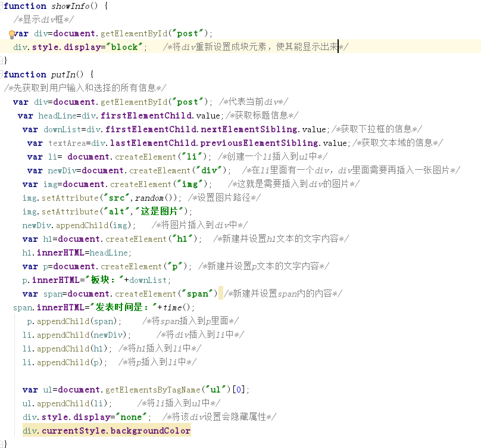Collapse the putIn function fold marker
The width and height of the screenshot is (481, 448).
click(1, 74)
